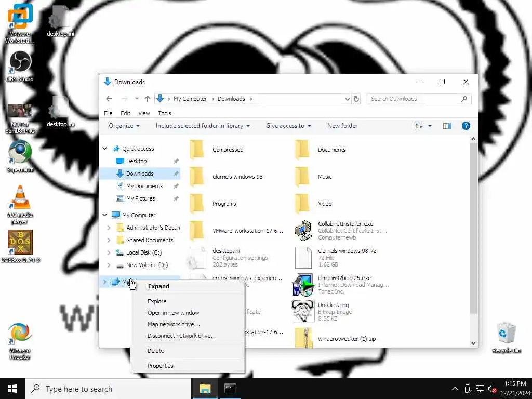
Task: Open VLC media player desktop shortcut
Action: point(20,205)
